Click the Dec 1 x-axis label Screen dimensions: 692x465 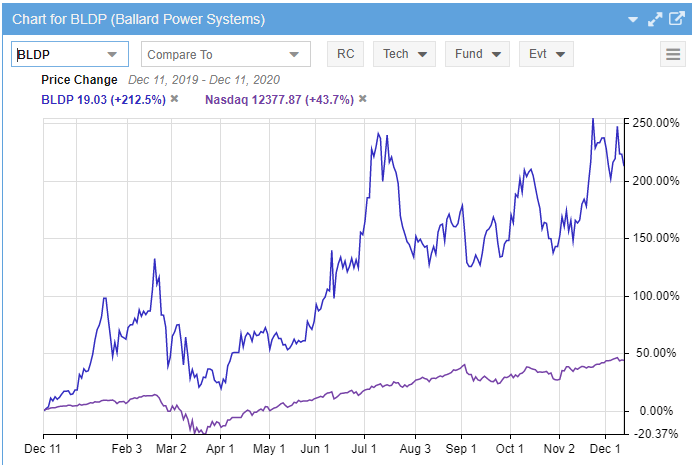(605, 449)
